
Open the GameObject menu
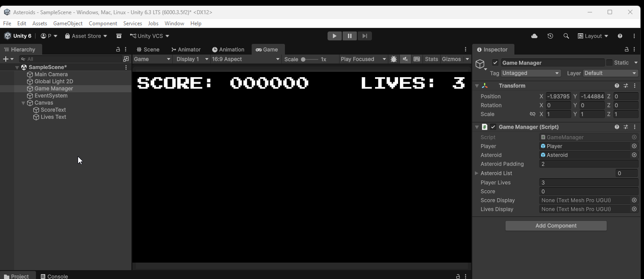pos(68,24)
